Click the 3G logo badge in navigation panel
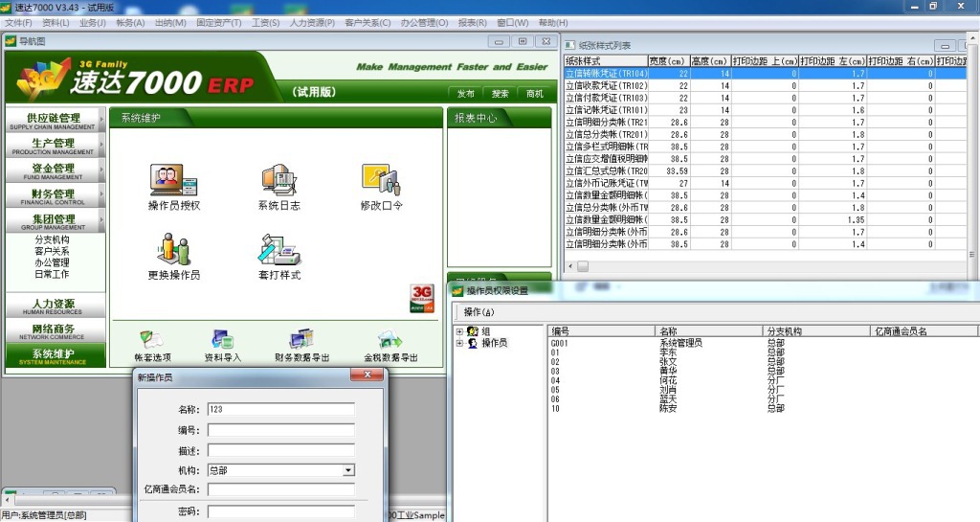The image size is (980, 522). point(422,298)
